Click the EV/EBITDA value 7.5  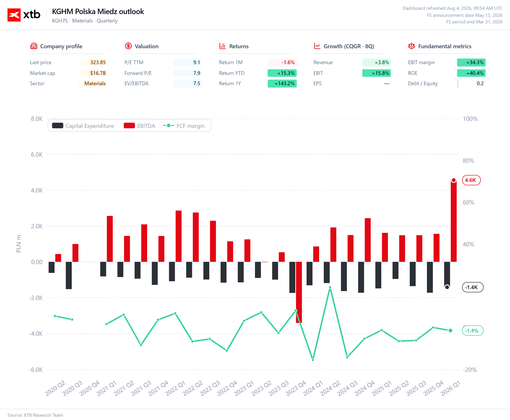pos(188,84)
